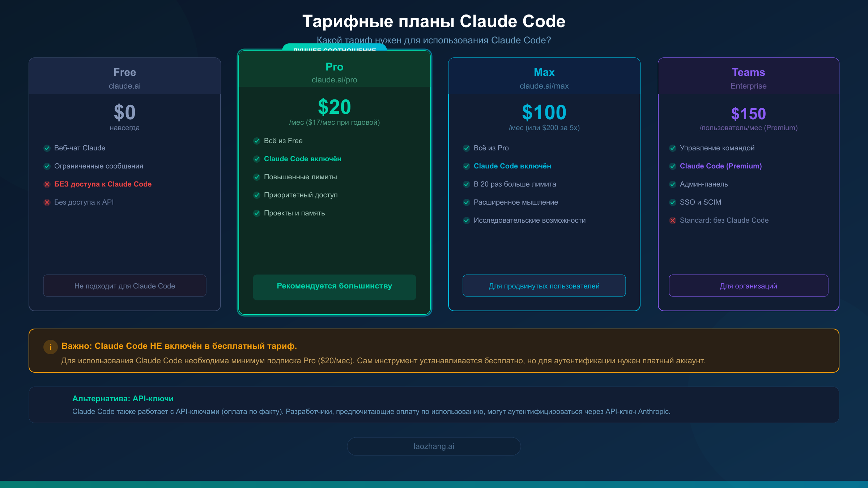Click the orange info icon in the warning banner
Image resolution: width=868 pixels, height=488 pixels.
tap(51, 347)
